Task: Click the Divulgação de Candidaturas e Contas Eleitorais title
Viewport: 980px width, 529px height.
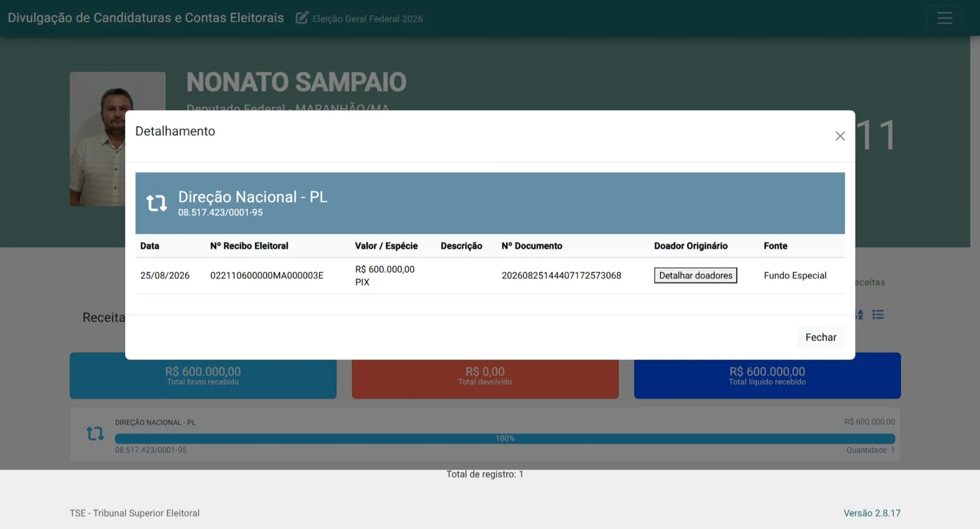Action: pos(146,18)
